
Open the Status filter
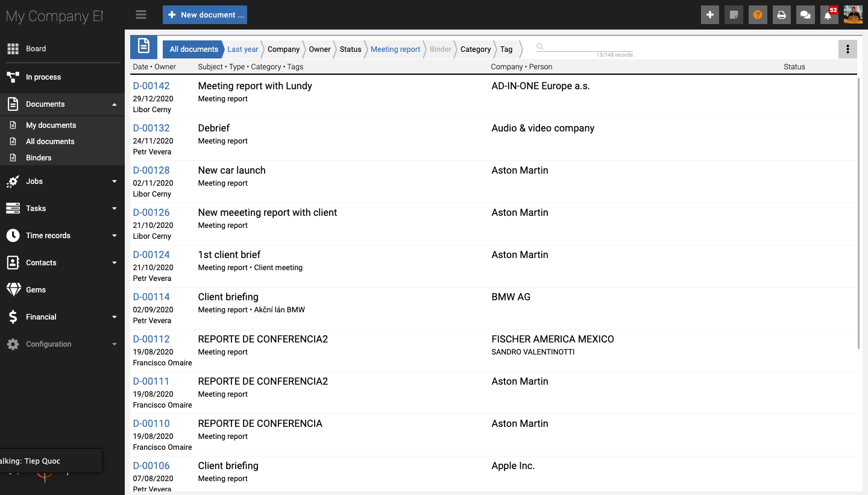point(350,49)
